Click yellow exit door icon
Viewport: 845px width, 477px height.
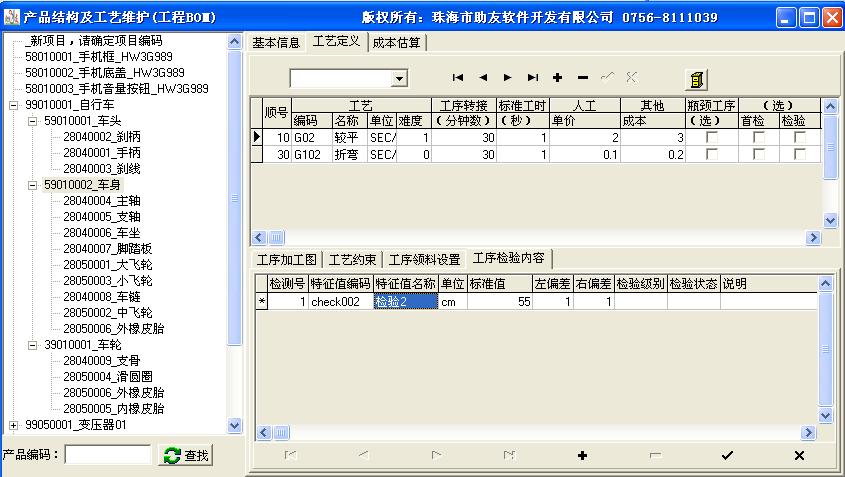[x=696, y=80]
